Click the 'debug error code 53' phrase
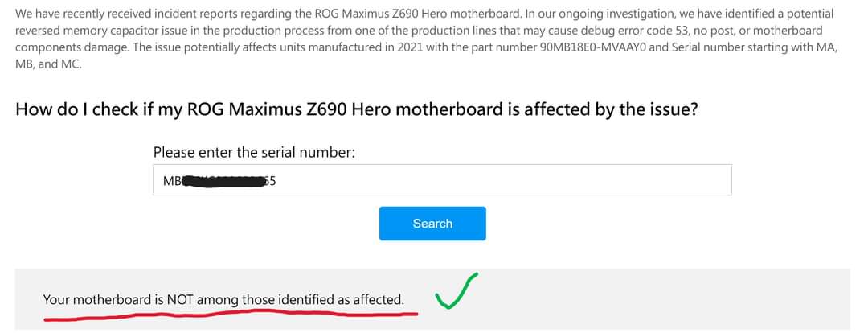Image resolution: width=868 pixels, height=333 pixels. pos(634,31)
